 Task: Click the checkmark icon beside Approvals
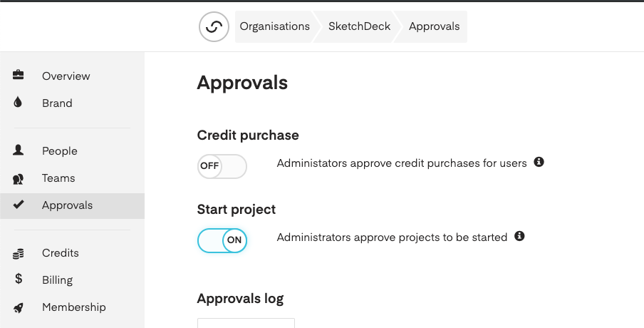[19, 204]
